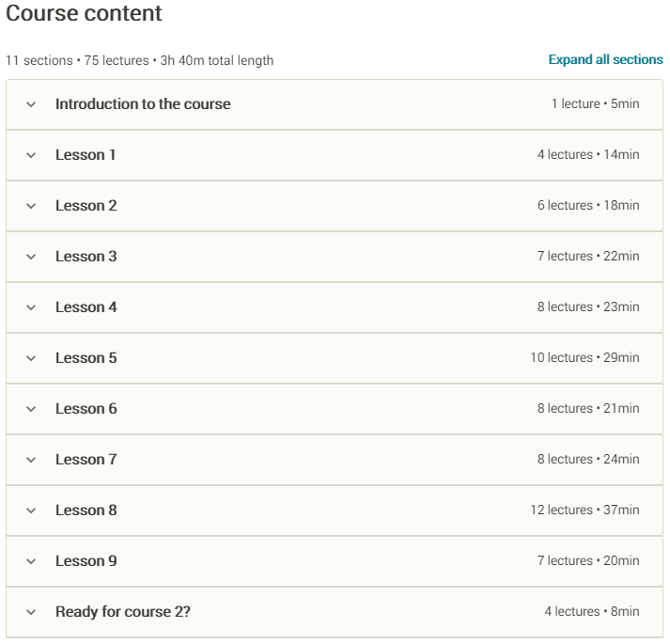
Task: Click the Expand all sections link
Action: (x=605, y=59)
